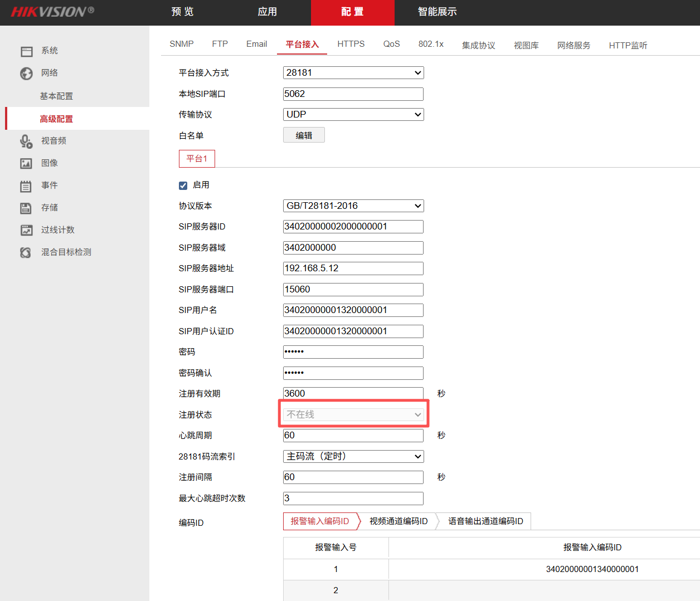
Task: Open the Preview (预览) top menu
Action: [x=182, y=12]
